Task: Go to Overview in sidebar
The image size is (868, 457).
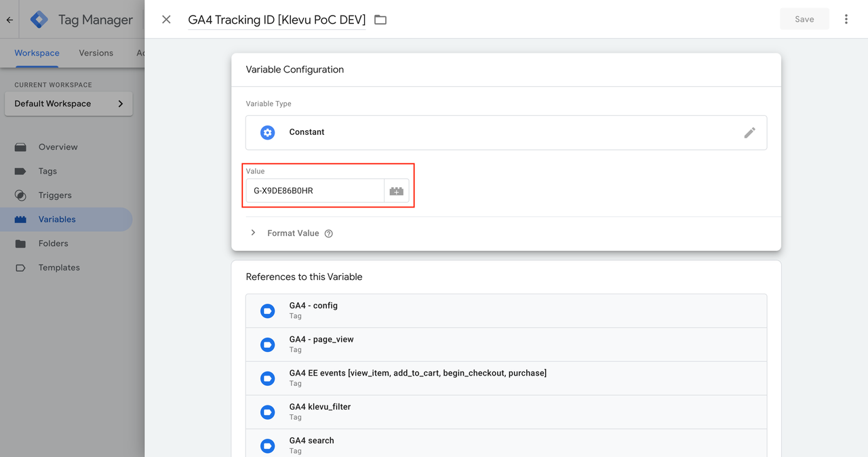Action: (x=66, y=147)
